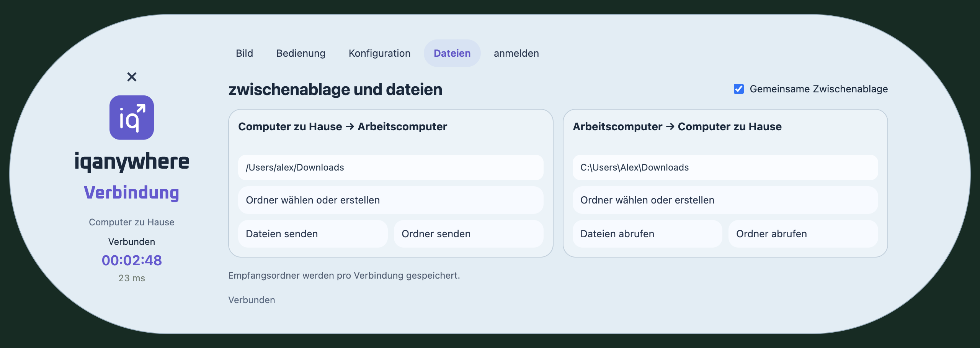Click the Arbeitscomputer → Computer zu Hause title
This screenshot has height=348, width=980.
click(x=677, y=126)
